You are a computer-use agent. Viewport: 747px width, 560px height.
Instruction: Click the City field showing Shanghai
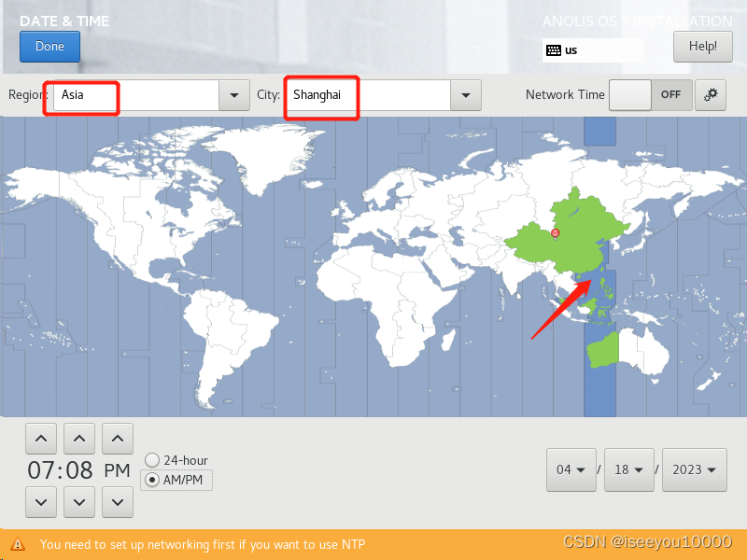tap(368, 95)
